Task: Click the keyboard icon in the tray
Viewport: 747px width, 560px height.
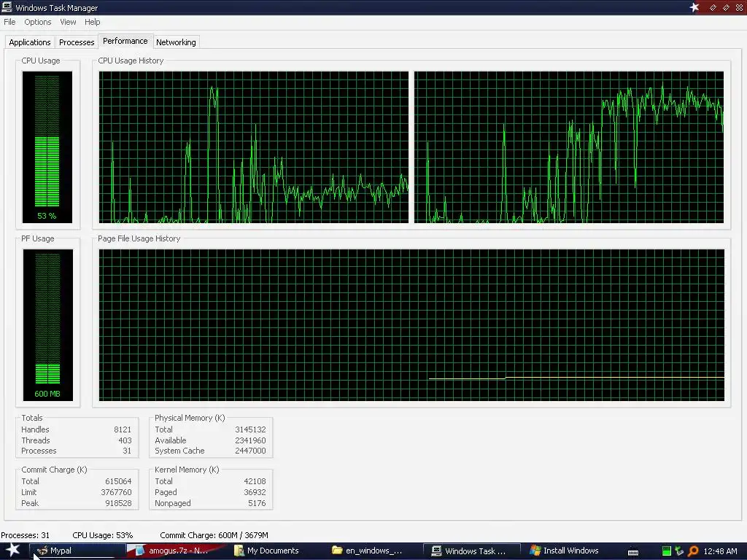Action: pos(633,552)
